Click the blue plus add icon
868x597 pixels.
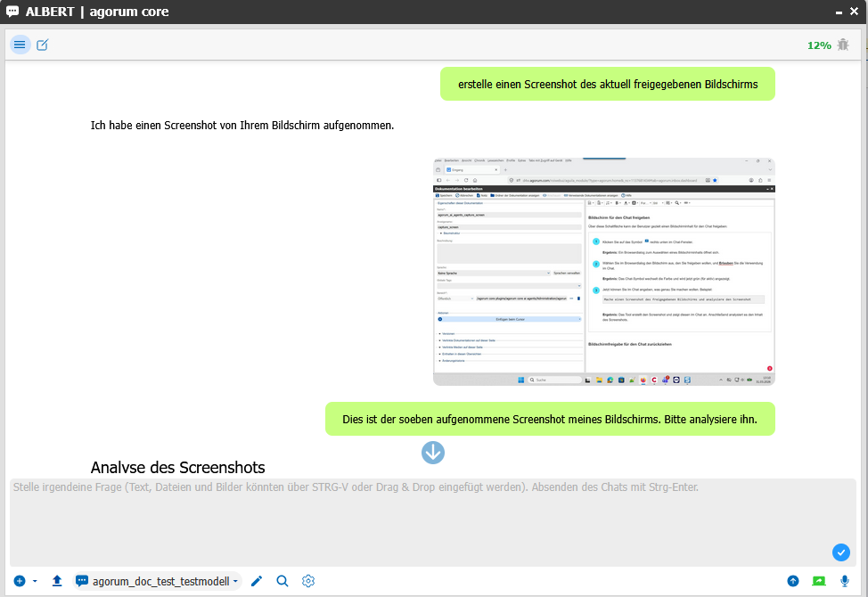point(20,581)
